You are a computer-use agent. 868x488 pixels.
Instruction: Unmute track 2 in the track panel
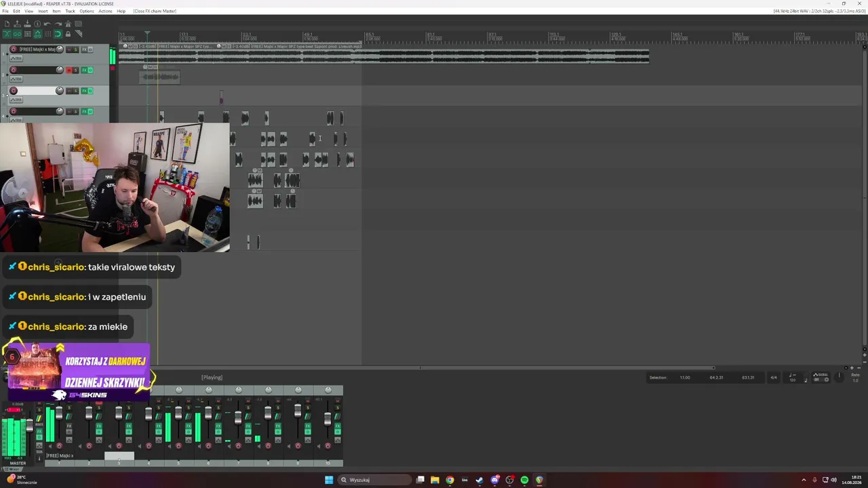point(68,70)
